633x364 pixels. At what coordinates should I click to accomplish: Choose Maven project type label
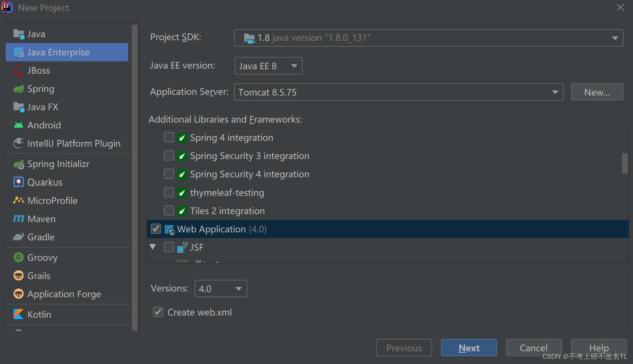click(42, 219)
